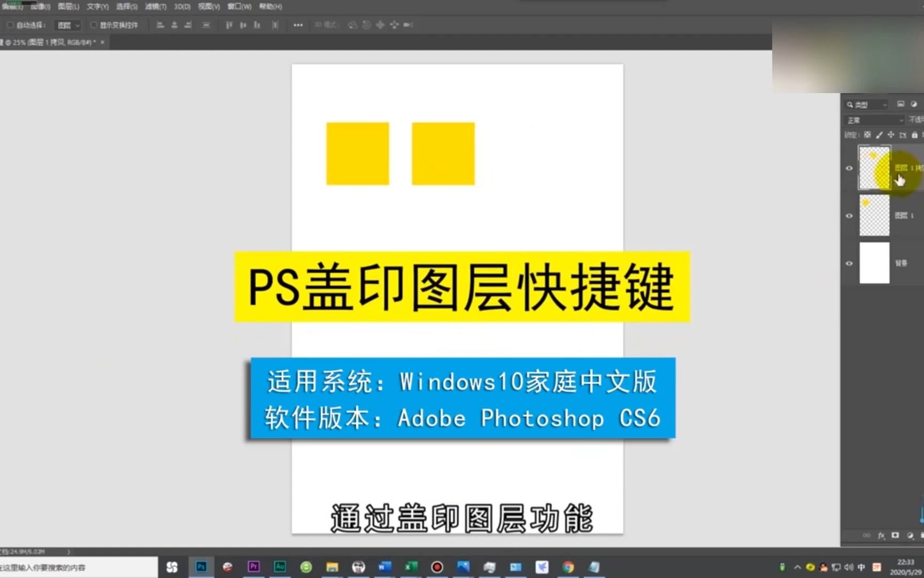Click the Windows taskbar search box
Screen dimensions: 924x578
tap(79, 567)
